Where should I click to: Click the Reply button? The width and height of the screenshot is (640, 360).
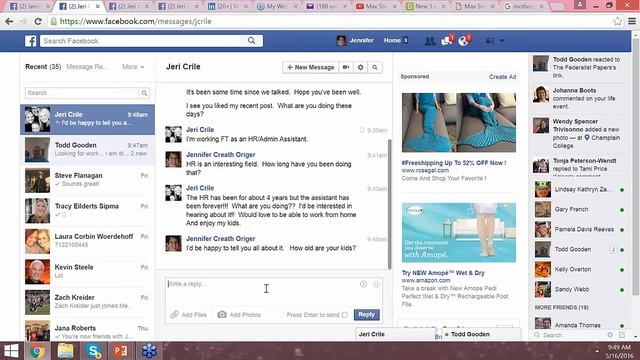[x=366, y=314]
